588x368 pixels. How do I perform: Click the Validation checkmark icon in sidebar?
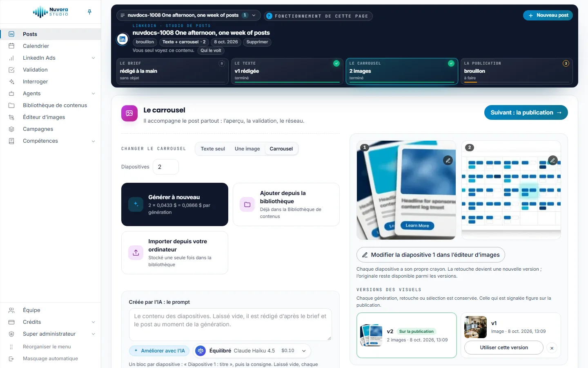click(x=11, y=70)
